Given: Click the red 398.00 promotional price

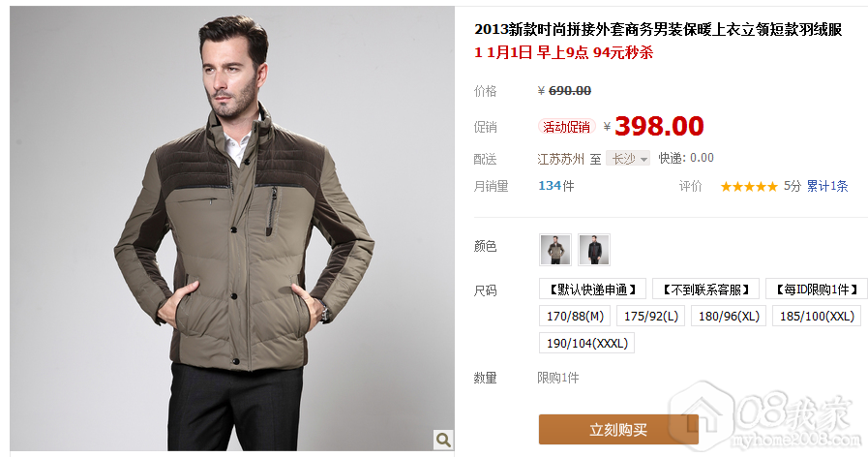Looking at the screenshot, I should coord(659,126).
